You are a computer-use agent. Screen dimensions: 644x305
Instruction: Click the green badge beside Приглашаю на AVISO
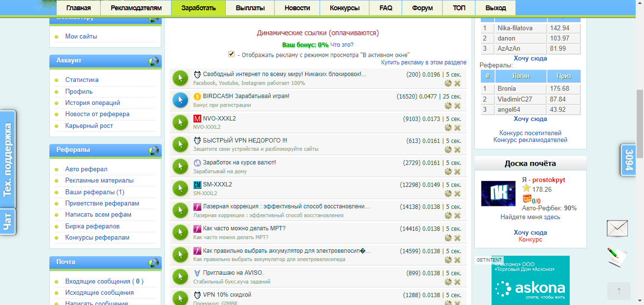(180, 277)
